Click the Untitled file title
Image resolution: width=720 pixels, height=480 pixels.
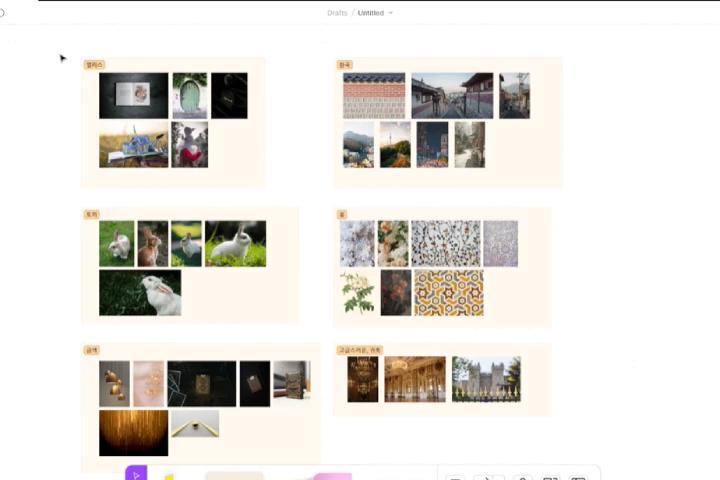click(x=370, y=13)
